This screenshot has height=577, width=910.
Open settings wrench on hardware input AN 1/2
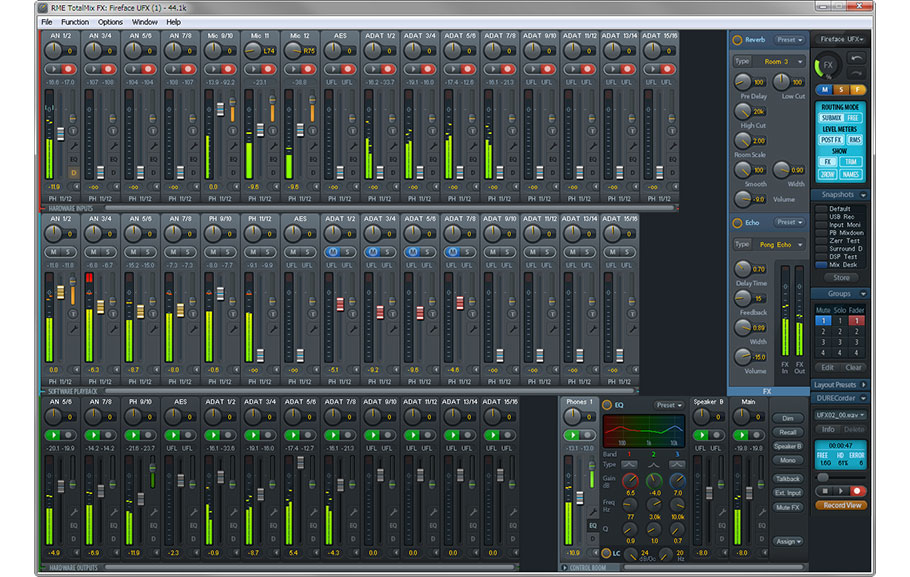(x=74, y=146)
